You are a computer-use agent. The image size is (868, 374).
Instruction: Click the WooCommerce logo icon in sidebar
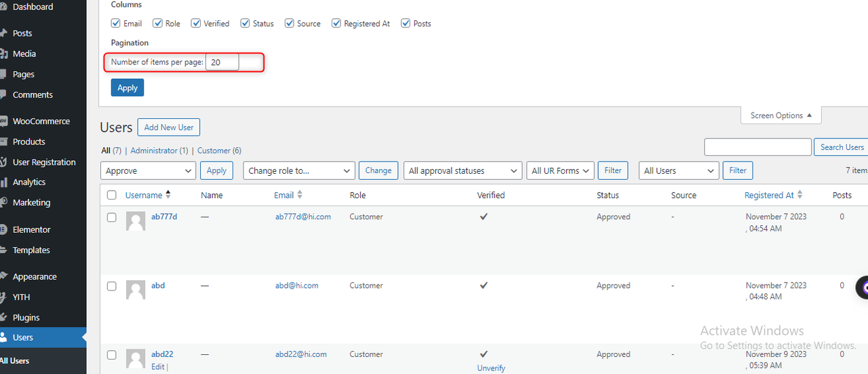(x=4, y=121)
